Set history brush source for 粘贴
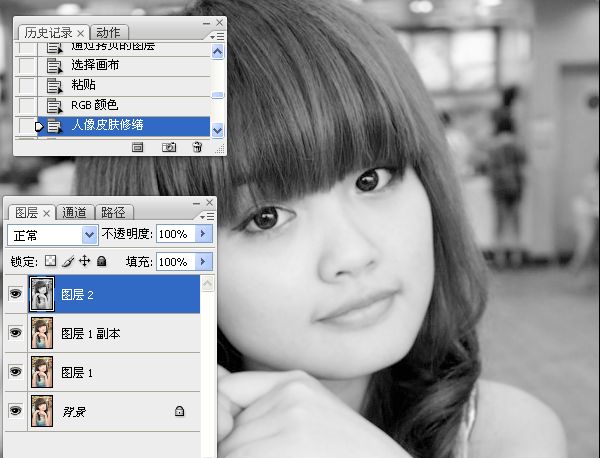Viewport: 600px width, 458px height. [x=26, y=85]
